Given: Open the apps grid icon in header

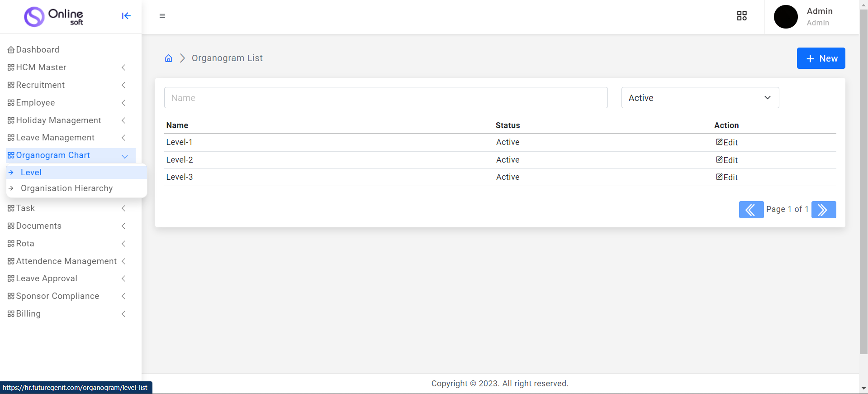Looking at the screenshot, I should tap(742, 16).
